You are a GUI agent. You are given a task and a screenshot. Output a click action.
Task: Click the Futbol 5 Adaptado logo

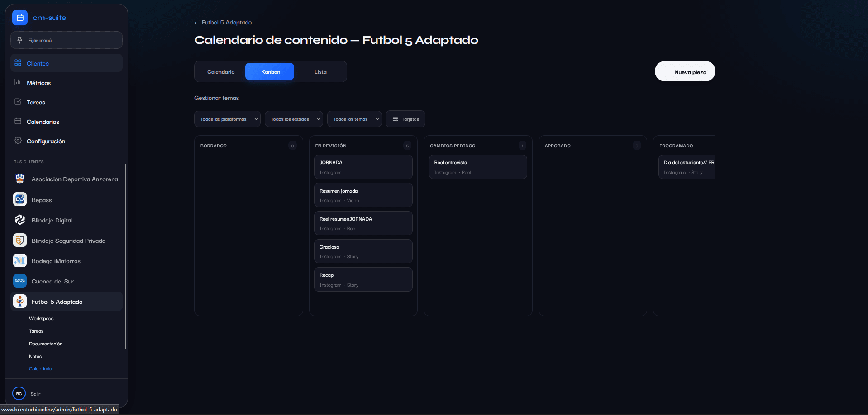(x=20, y=301)
